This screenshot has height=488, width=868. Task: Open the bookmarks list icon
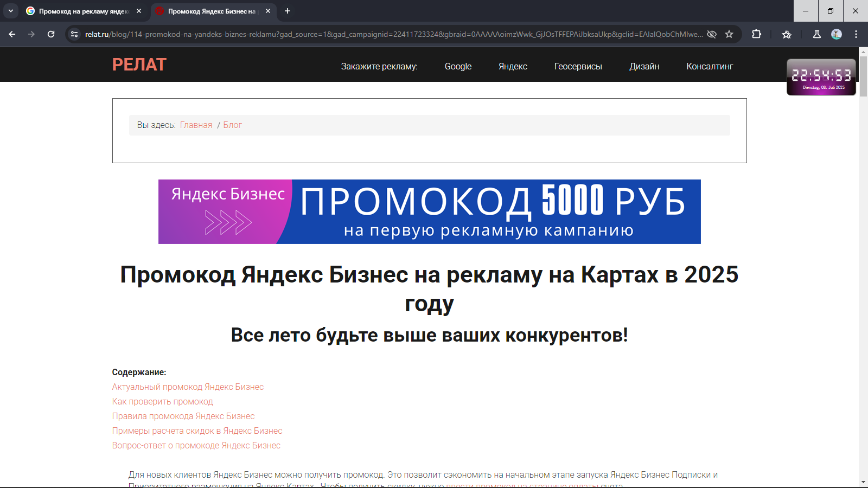[x=787, y=34]
